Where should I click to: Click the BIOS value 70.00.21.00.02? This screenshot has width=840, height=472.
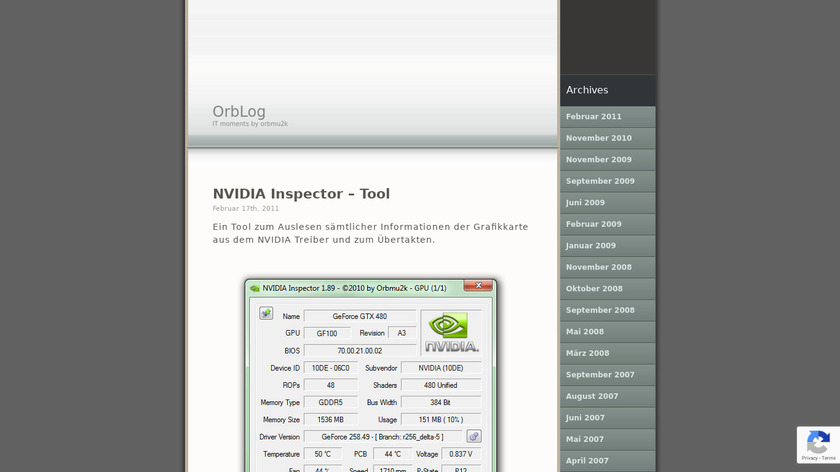[x=360, y=350]
